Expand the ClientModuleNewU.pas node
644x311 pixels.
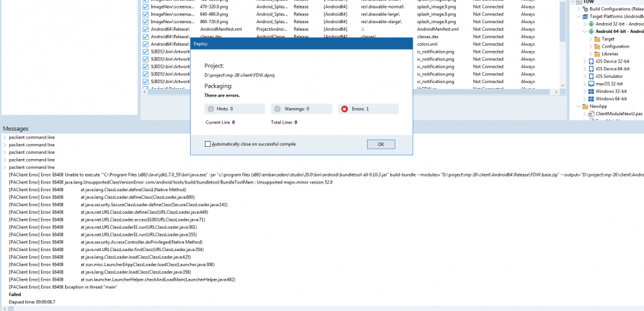point(585,114)
